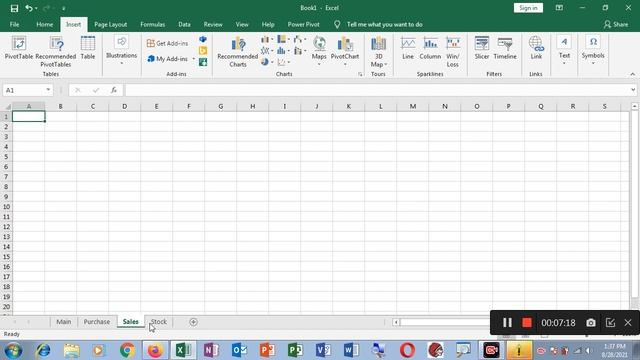This screenshot has width=640, height=360.
Task: Open PowerPoint from the taskbar
Action: click(267, 351)
